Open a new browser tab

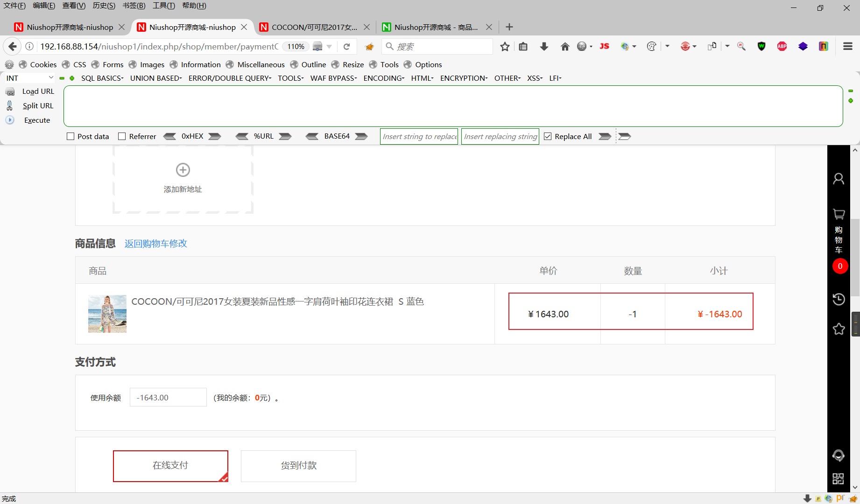[x=509, y=27]
